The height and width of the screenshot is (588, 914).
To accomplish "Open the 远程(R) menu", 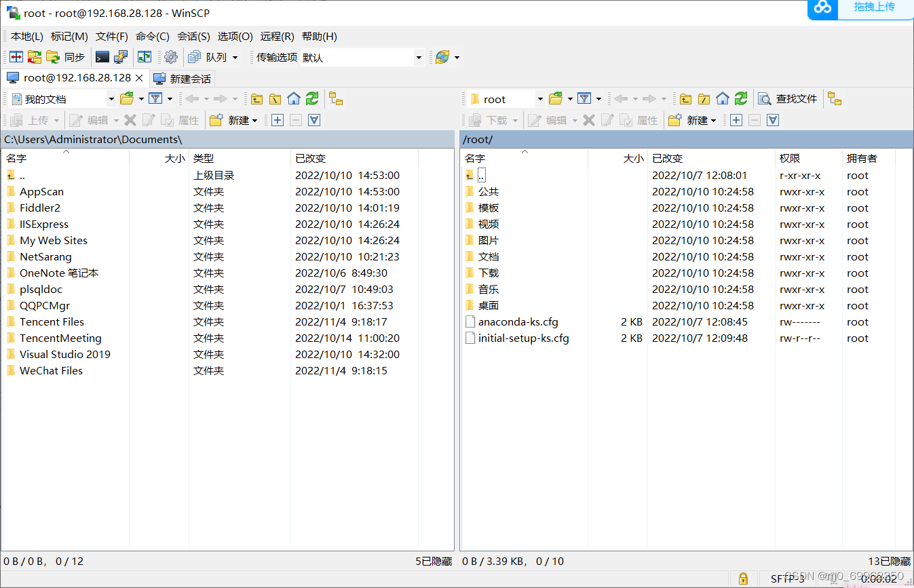I will pos(277,37).
